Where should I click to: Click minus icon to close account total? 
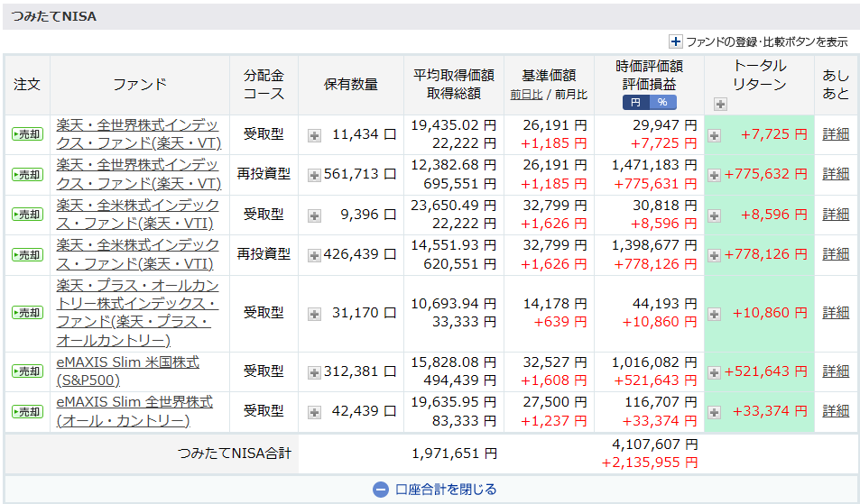pyautogui.click(x=381, y=490)
